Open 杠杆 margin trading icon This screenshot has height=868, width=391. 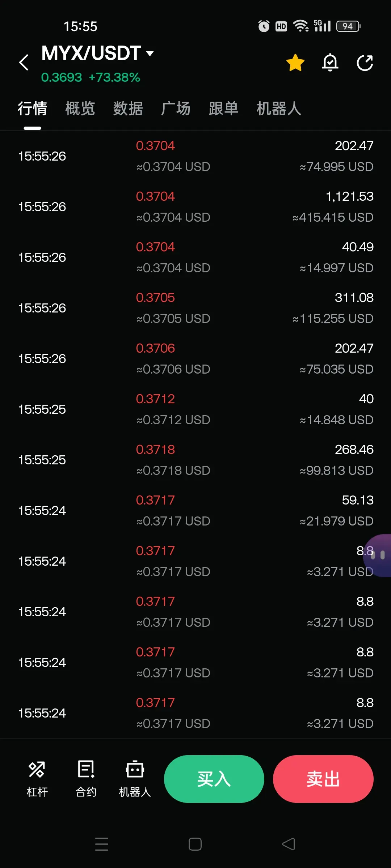click(x=37, y=779)
